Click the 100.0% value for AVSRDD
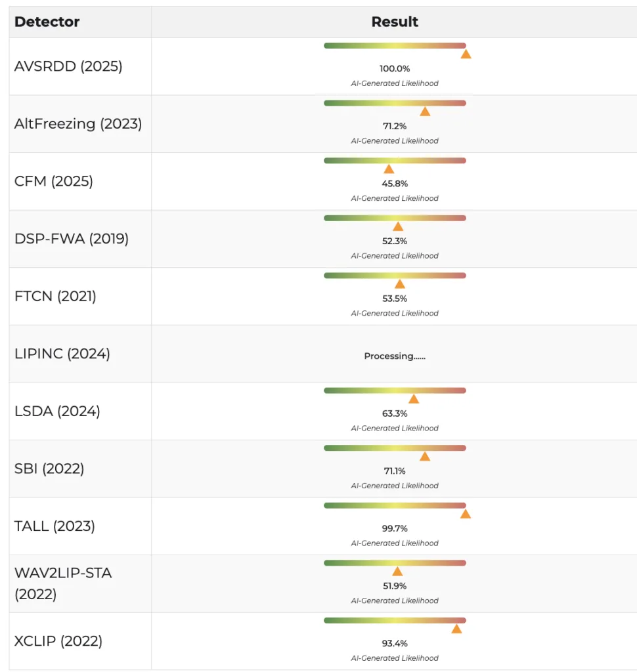 (395, 68)
